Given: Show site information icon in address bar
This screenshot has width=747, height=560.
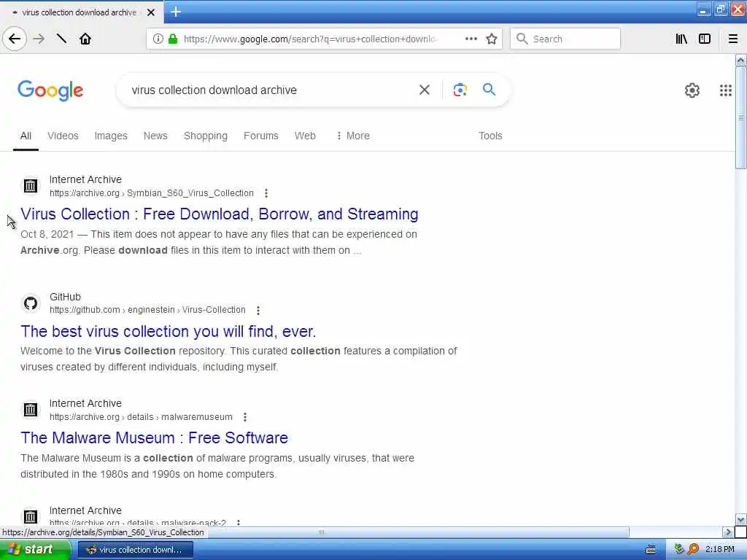Looking at the screenshot, I should [158, 39].
